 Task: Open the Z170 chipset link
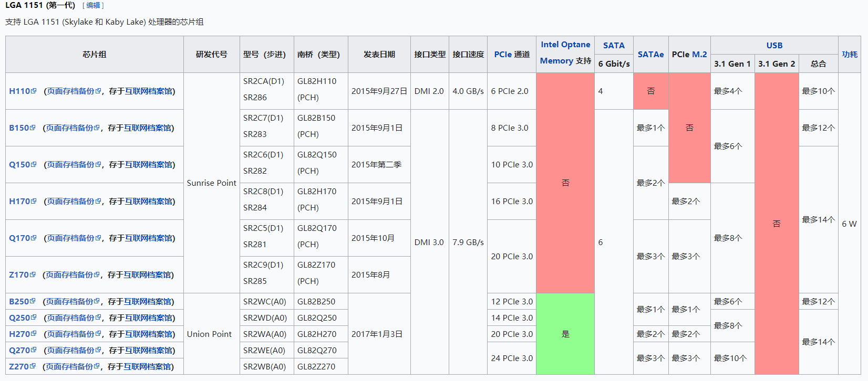19,275
